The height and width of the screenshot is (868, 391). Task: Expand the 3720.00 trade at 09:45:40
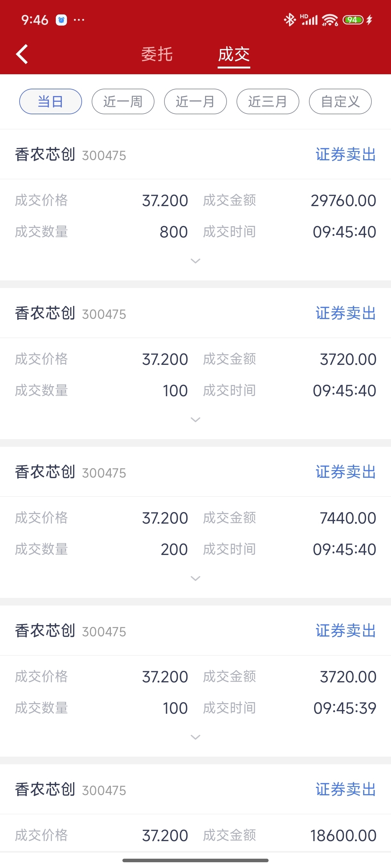[195, 420]
